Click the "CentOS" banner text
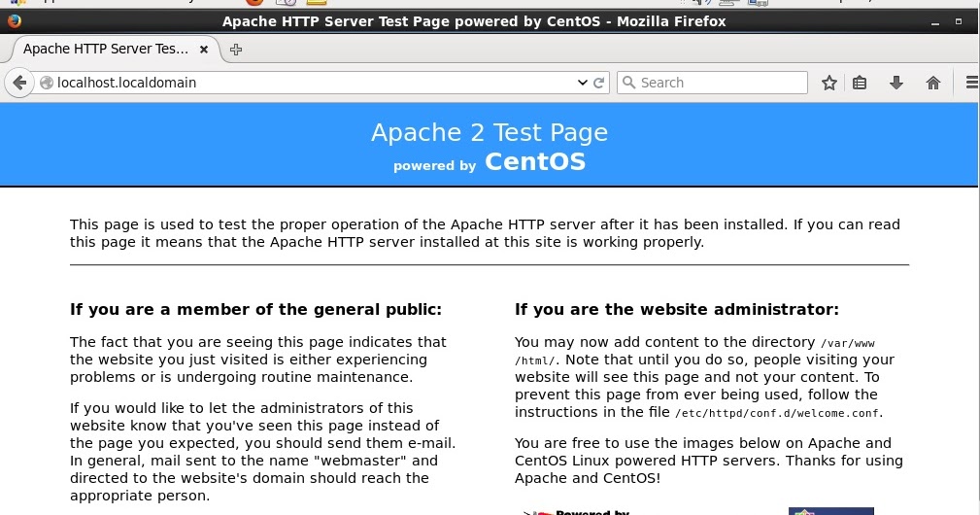The height and width of the screenshot is (515, 980). coord(535,162)
